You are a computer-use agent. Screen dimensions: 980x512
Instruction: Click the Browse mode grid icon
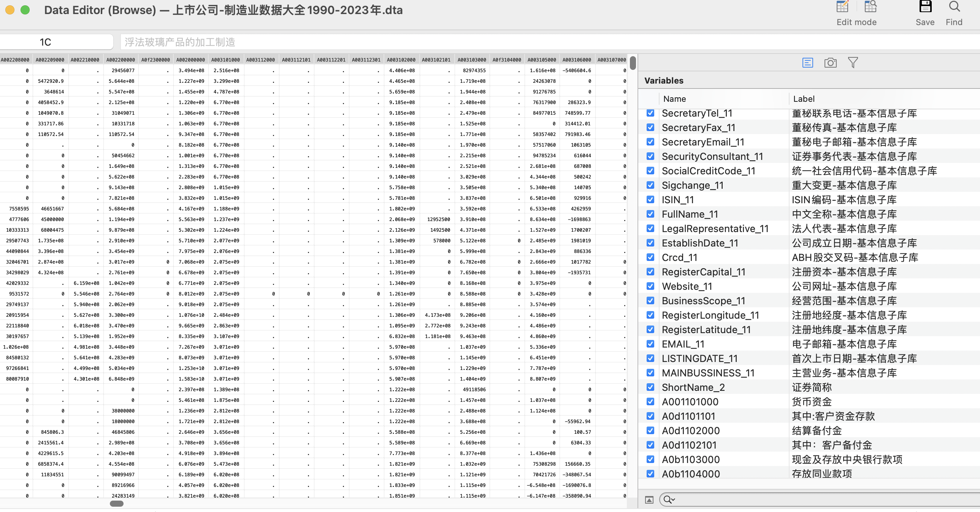tap(870, 7)
